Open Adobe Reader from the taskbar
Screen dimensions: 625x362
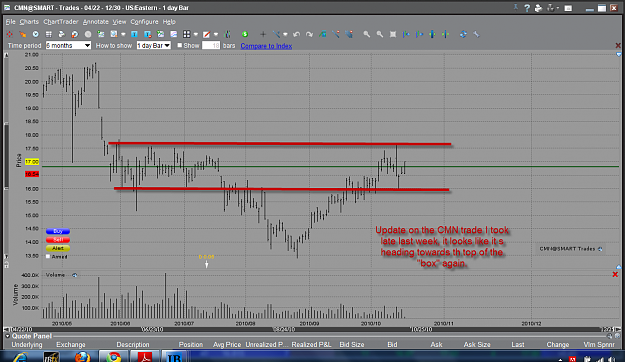pyautogui.click(x=144, y=356)
